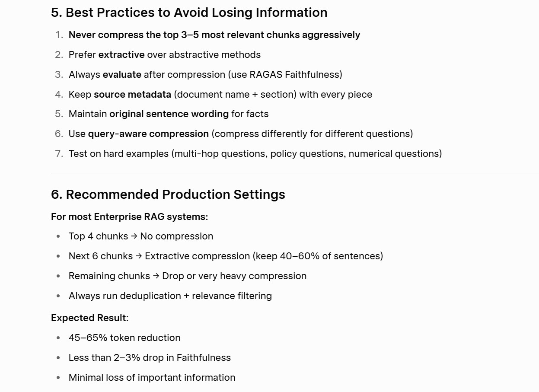Click the 'Expected Result' subheading
Image resolution: width=539 pixels, height=392 pixels.
click(89, 318)
